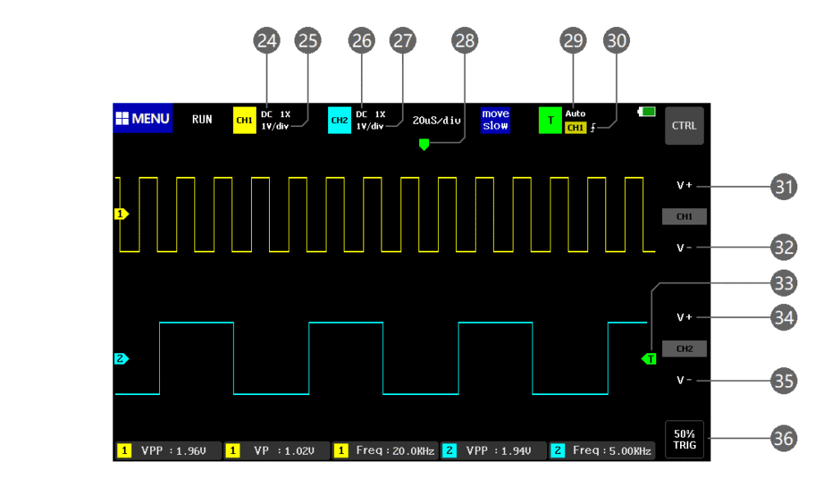The width and height of the screenshot is (840, 504).
Task: Select the CH1 trigger source badge
Action: click(575, 128)
